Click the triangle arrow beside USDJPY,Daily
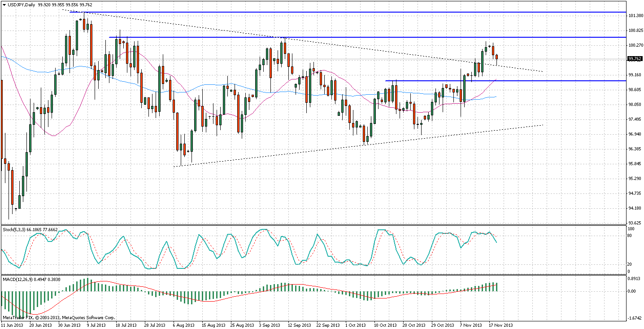Image resolution: width=644 pixels, height=329 pixels. (x=4, y=4)
